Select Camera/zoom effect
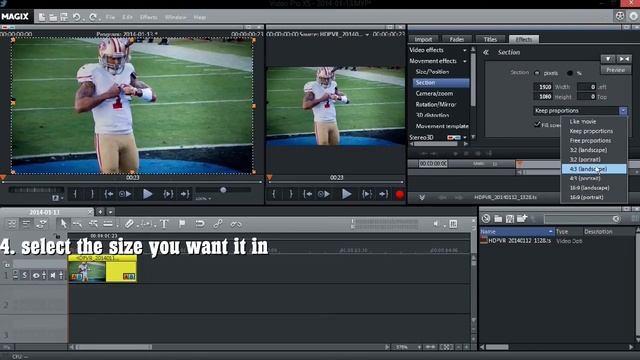 [434, 93]
